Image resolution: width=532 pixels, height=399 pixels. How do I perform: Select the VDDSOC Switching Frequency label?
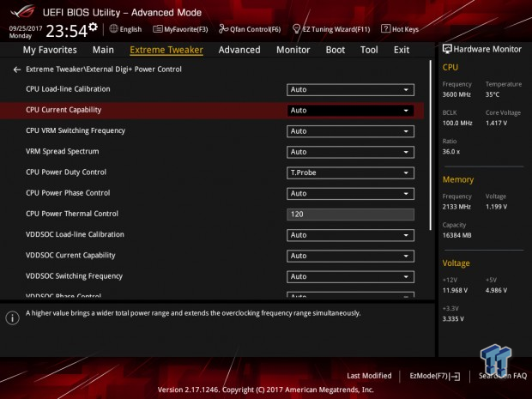pos(75,276)
